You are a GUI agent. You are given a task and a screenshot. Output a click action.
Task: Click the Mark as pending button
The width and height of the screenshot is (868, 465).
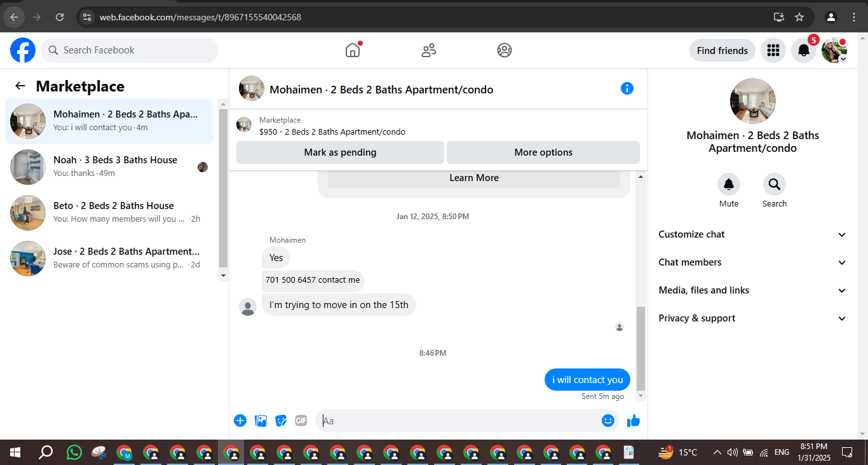pyautogui.click(x=340, y=152)
